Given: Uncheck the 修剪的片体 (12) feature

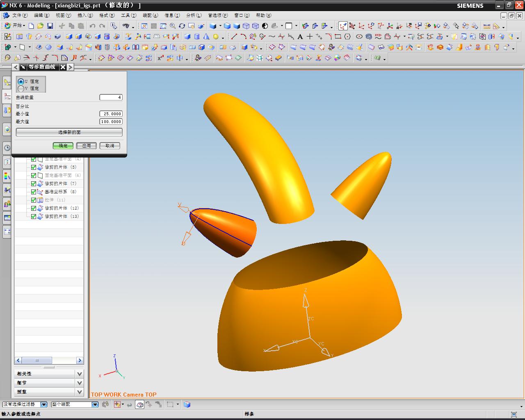Looking at the screenshot, I should (34, 208).
